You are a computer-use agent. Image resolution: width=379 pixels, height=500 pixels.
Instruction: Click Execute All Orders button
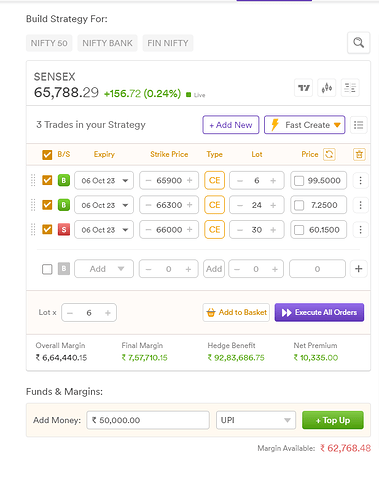(319, 312)
